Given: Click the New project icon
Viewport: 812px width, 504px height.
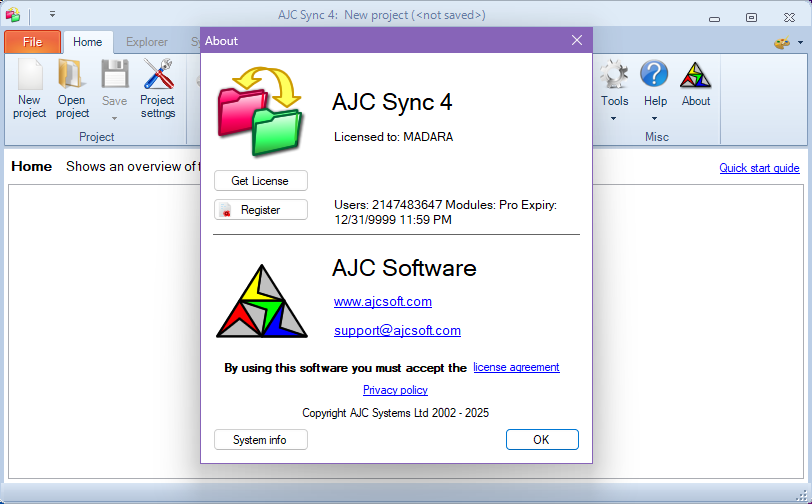Looking at the screenshot, I should click(x=30, y=74).
